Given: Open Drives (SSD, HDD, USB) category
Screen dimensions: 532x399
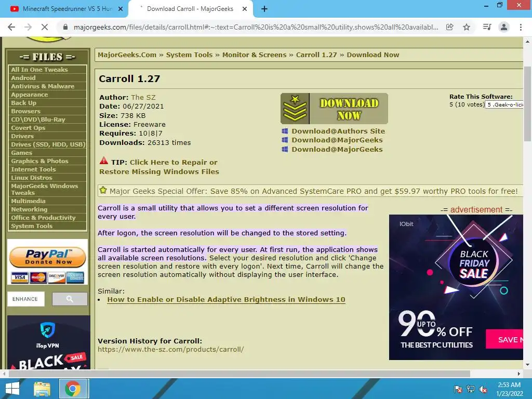Looking at the screenshot, I should 47,144.
